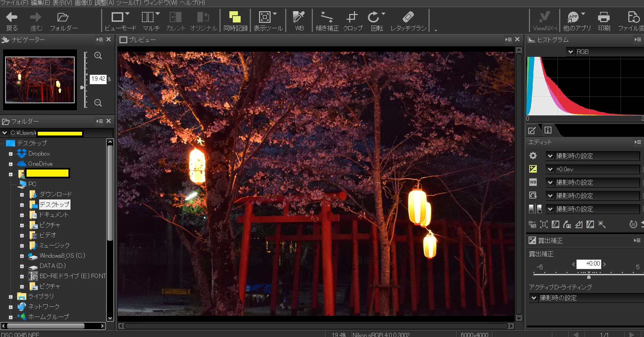Click the preview thumbnail in the navigator panel
The width and height of the screenshot is (644, 337).
(40, 80)
